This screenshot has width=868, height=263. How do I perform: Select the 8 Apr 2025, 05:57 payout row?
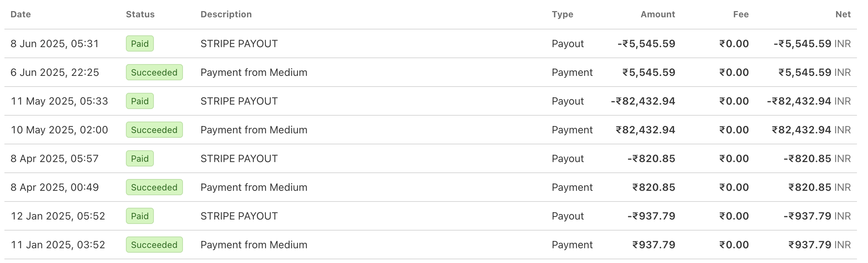[431, 158]
